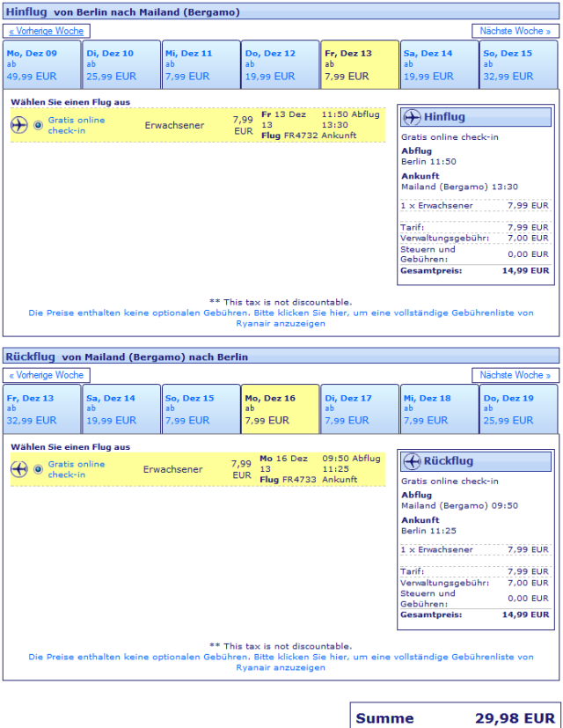Click Gratis online check-in link for outbound flight

pyautogui.click(x=76, y=125)
